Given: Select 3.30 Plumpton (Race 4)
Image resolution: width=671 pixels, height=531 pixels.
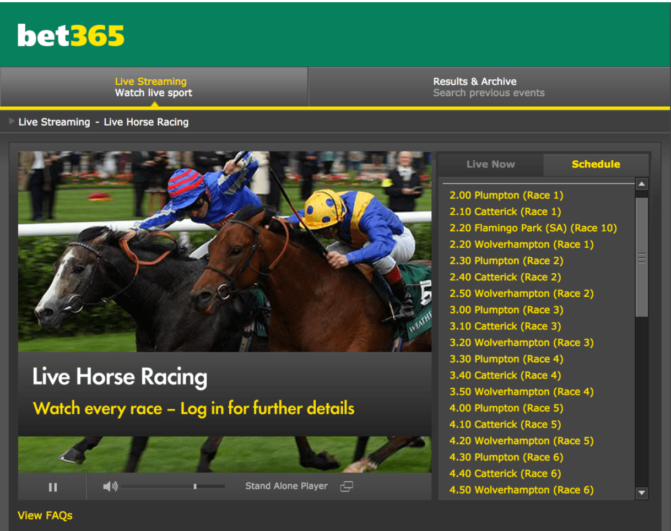Looking at the screenshot, I should [506, 359].
